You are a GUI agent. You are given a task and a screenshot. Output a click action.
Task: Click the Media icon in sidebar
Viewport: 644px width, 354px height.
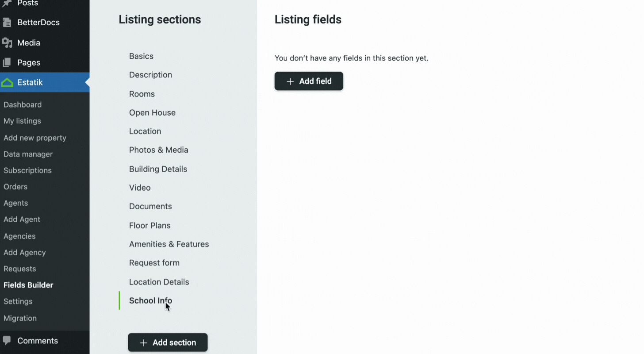click(7, 43)
